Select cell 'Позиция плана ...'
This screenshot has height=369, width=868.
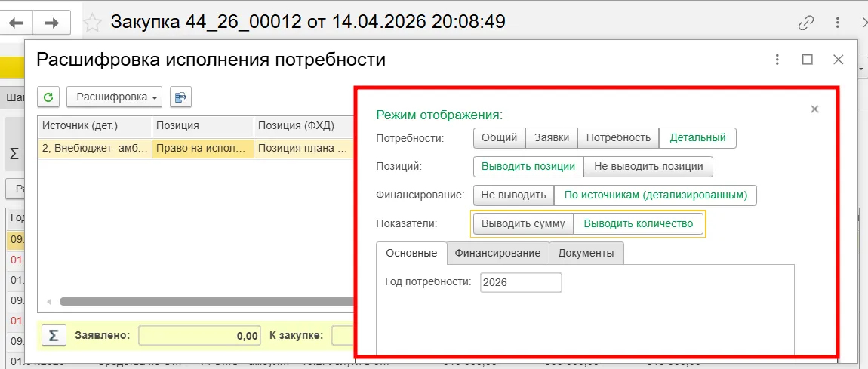click(303, 148)
